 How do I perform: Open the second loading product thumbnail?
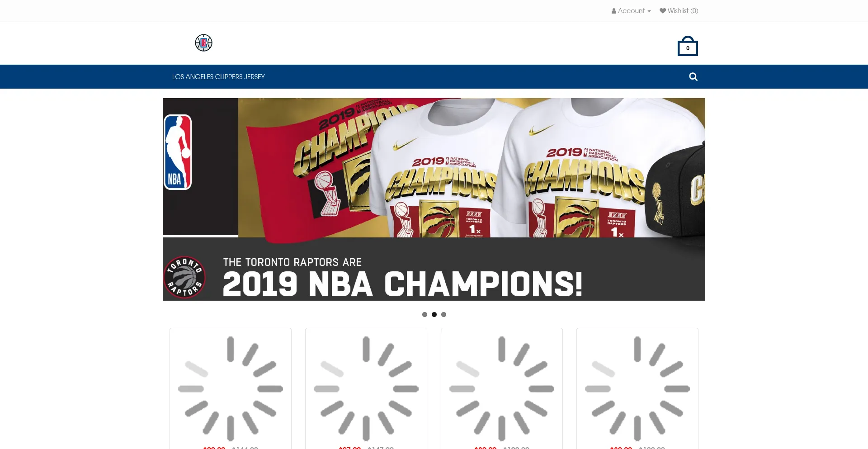366,388
